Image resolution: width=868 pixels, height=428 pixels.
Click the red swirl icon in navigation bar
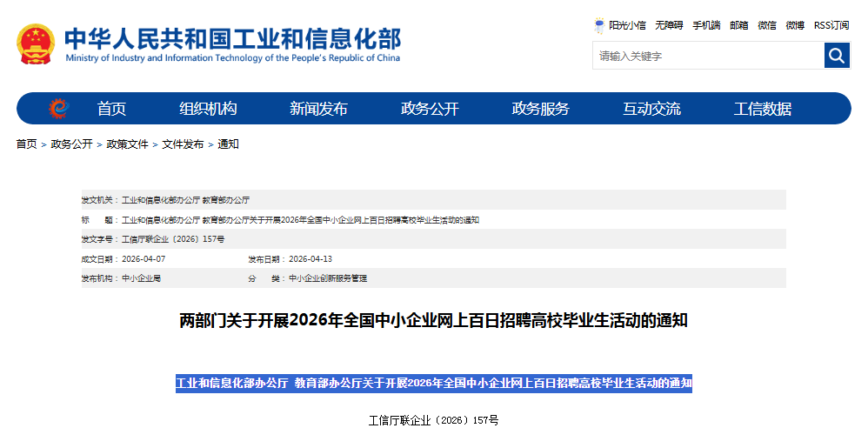pyautogui.click(x=58, y=109)
